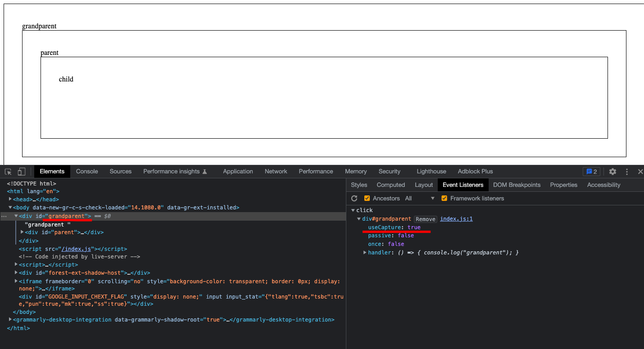Open the issues counter showing 2
This screenshot has height=349, width=644.
click(x=591, y=172)
